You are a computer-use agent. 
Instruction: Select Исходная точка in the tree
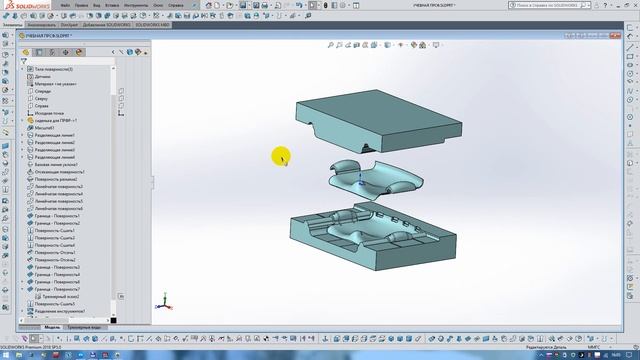click(49, 113)
